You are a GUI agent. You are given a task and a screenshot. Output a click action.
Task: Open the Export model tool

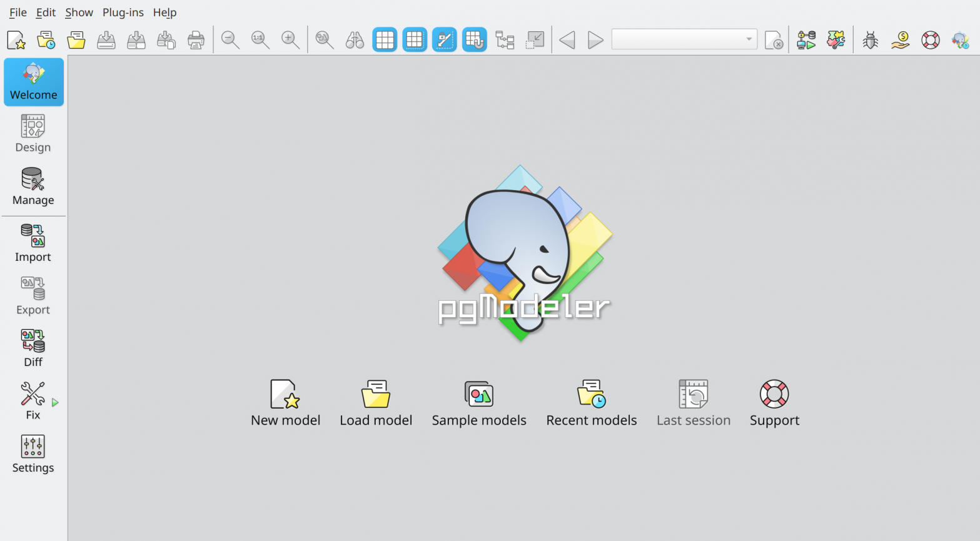tap(33, 296)
